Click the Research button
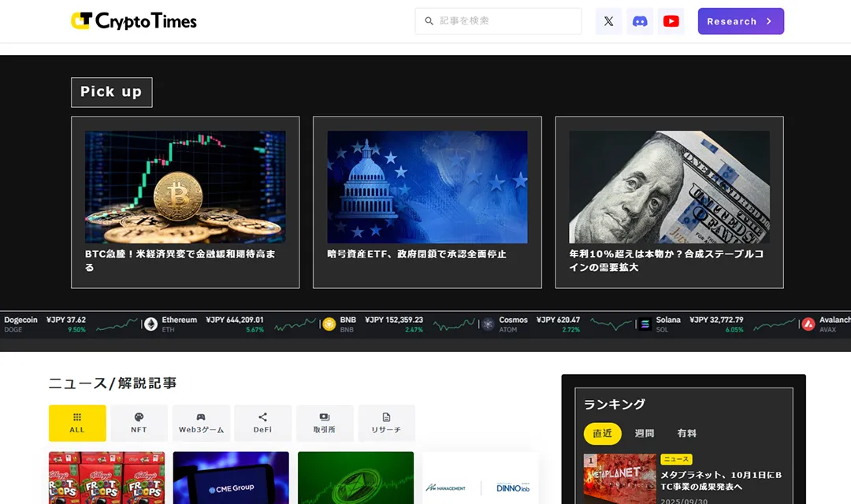Image resolution: width=851 pixels, height=504 pixels. 741,21
